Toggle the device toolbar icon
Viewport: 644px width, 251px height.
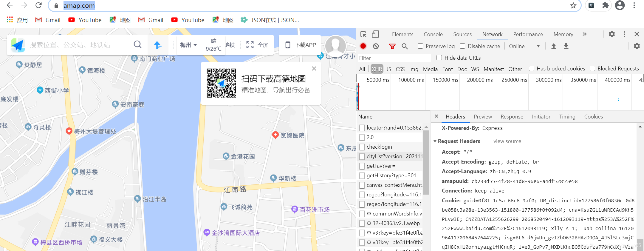tap(375, 34)
